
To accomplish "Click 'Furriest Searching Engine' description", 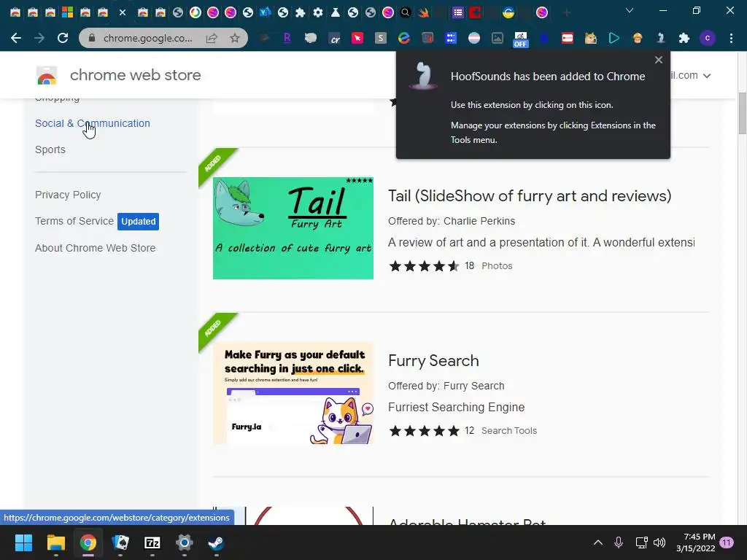I will pos(457,407).
